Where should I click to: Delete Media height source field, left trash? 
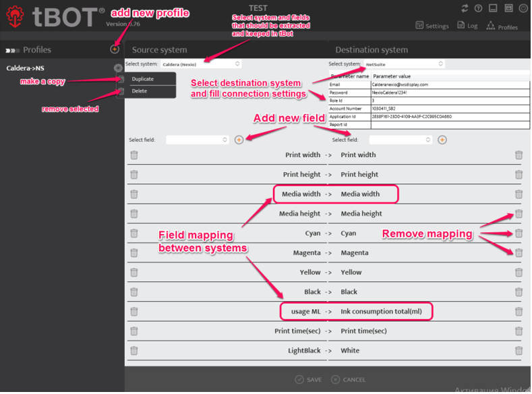tap(134, 214)
